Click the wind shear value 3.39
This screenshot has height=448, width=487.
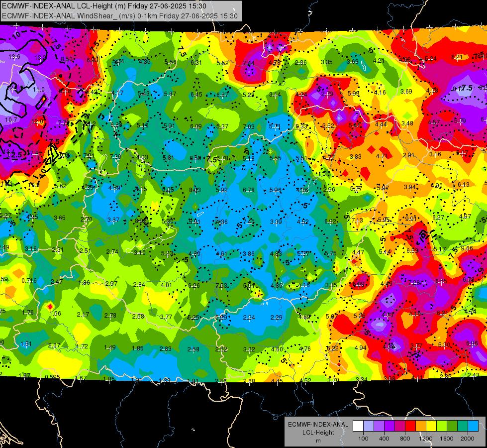tap(276, 222)
